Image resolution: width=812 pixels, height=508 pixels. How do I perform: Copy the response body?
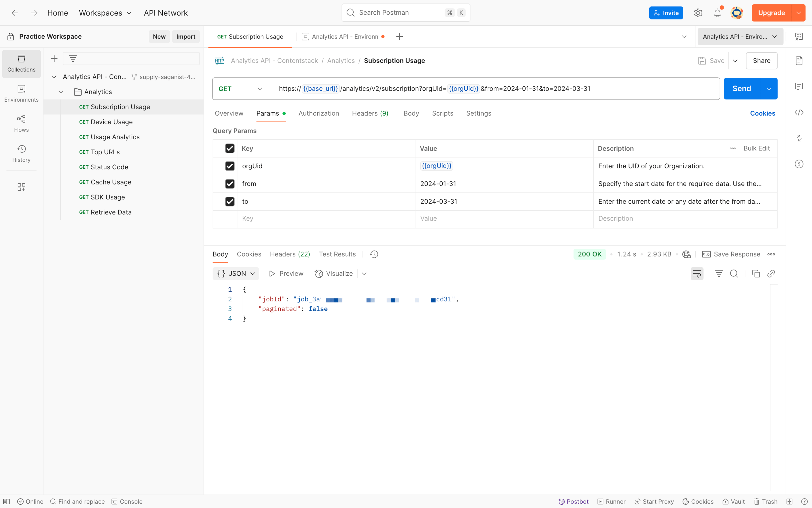[x=756, y=274]
